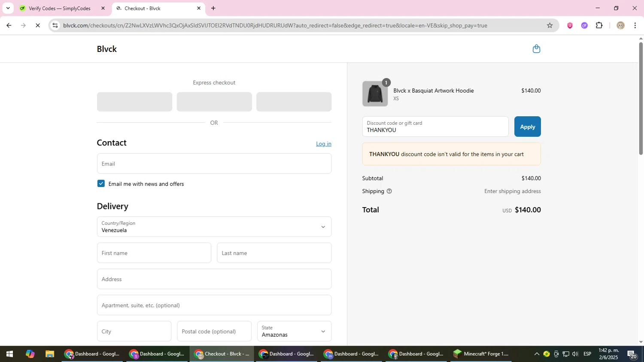Focus the First name field
This screenshot has height=362, width=644.
point(154,253)
